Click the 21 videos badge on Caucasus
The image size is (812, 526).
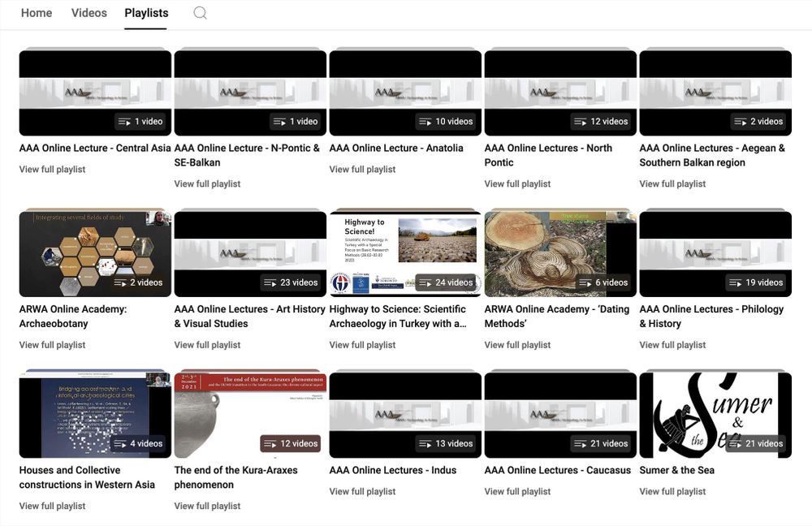pyautogui.click(x=601, y=444)
